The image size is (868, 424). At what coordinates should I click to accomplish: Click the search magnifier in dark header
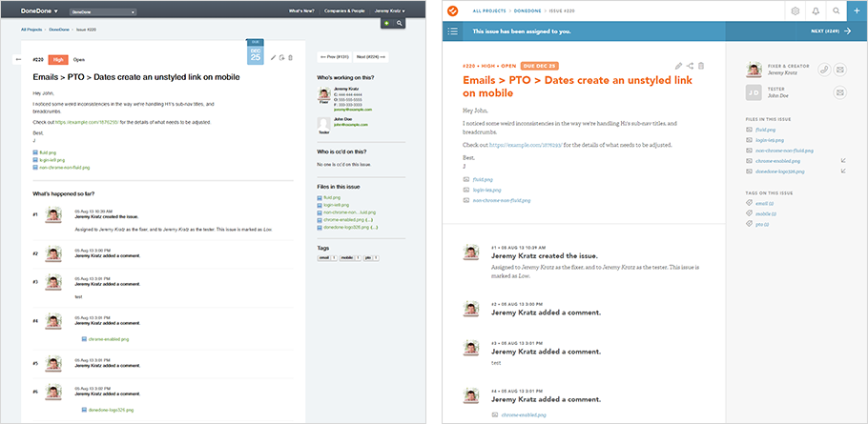[x=400, y=22]
